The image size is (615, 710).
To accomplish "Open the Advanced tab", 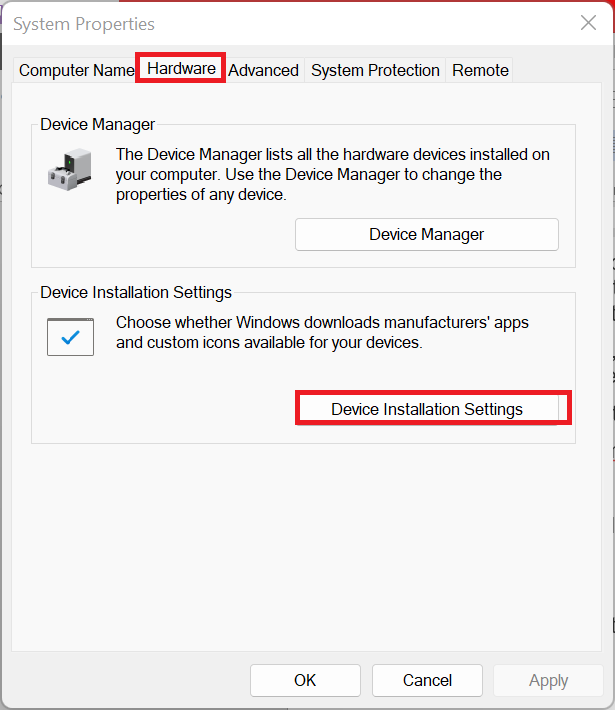I will (263, 70).
